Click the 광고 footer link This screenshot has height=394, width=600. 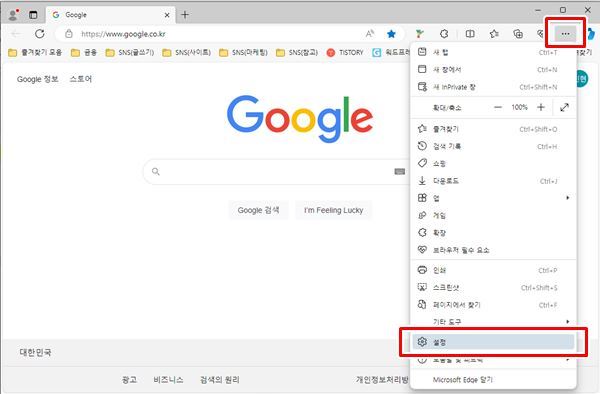tap(129, 379)
